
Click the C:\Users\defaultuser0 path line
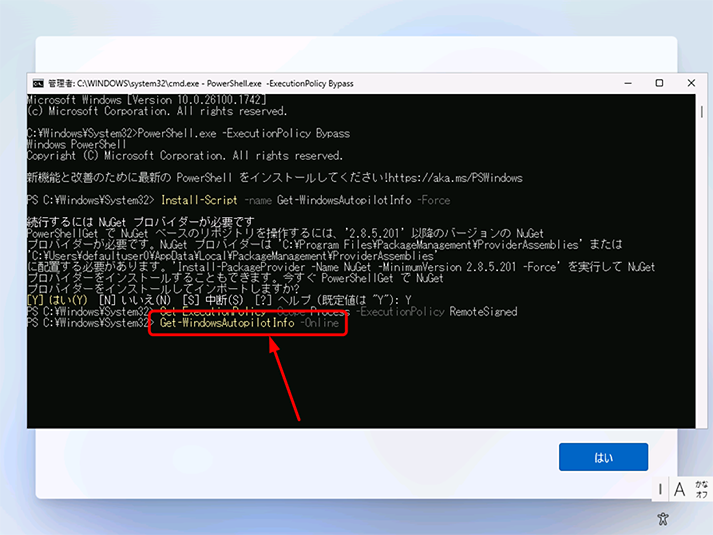(x=232, y=256)
